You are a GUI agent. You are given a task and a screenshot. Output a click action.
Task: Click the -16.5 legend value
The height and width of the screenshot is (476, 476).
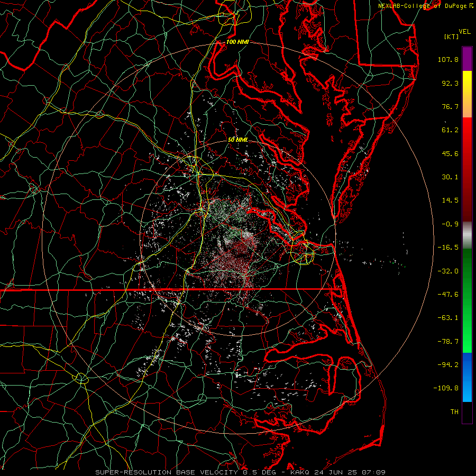pos(448,248)
